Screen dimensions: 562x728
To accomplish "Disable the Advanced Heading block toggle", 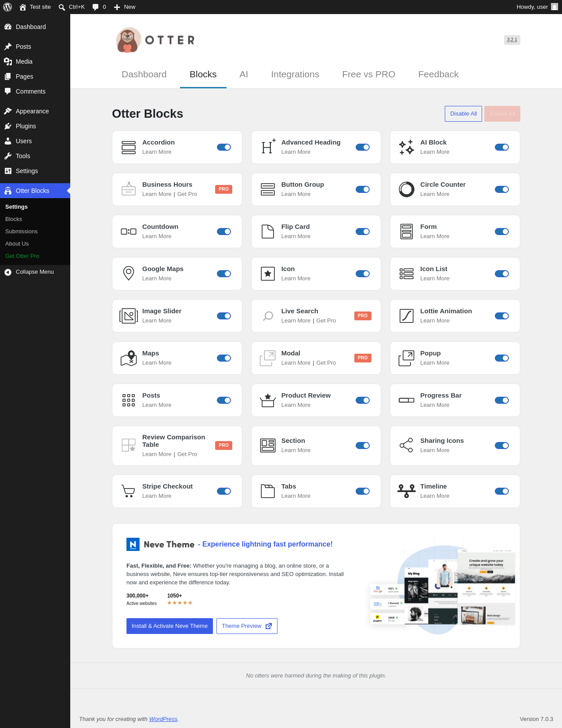I will [x=363, y=147].
